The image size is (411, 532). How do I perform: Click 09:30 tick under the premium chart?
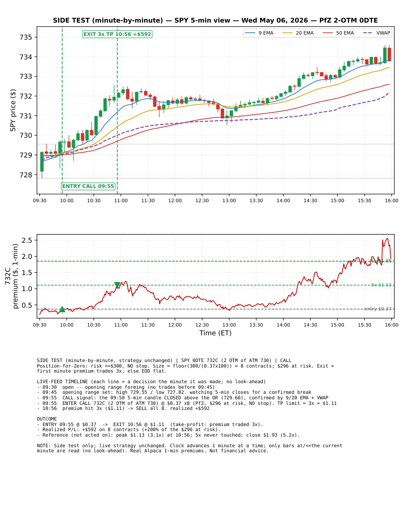[x=40, y=325]
